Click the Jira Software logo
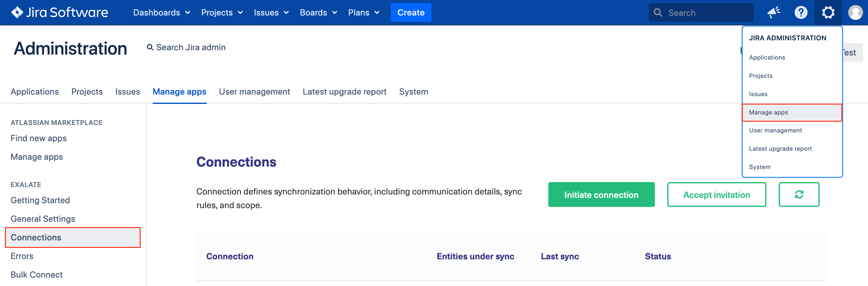 point(60,12)
